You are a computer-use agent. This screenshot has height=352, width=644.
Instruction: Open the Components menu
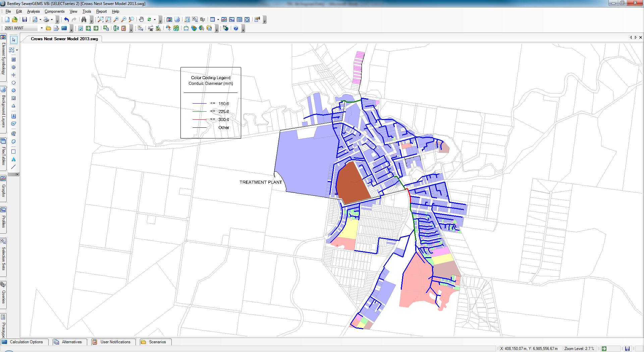[x=54, y=11]
